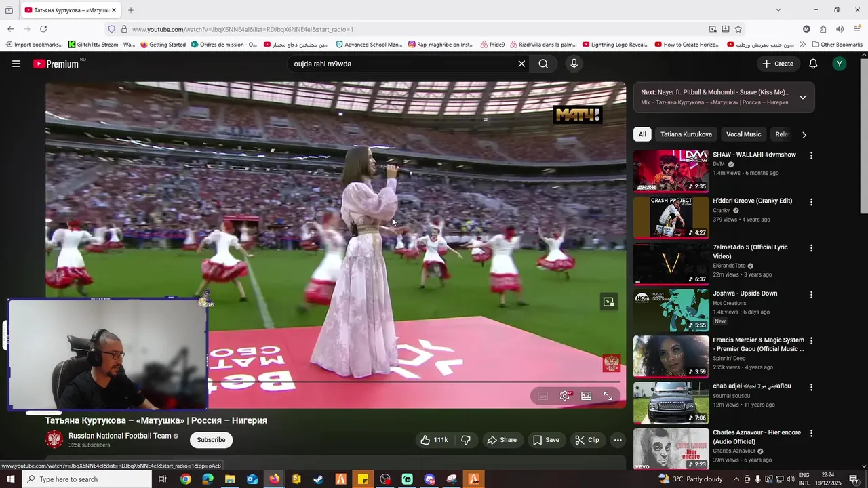
Task: Open player settings gear
Action: (565, 396)
